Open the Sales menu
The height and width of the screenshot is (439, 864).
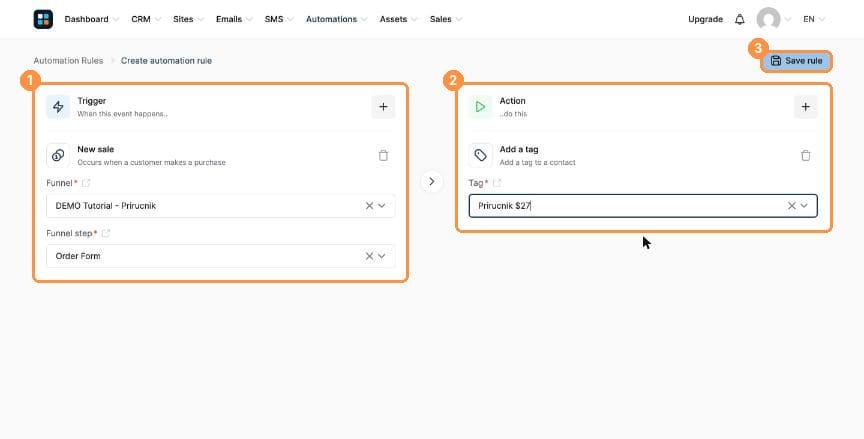(x=445, y=19)
